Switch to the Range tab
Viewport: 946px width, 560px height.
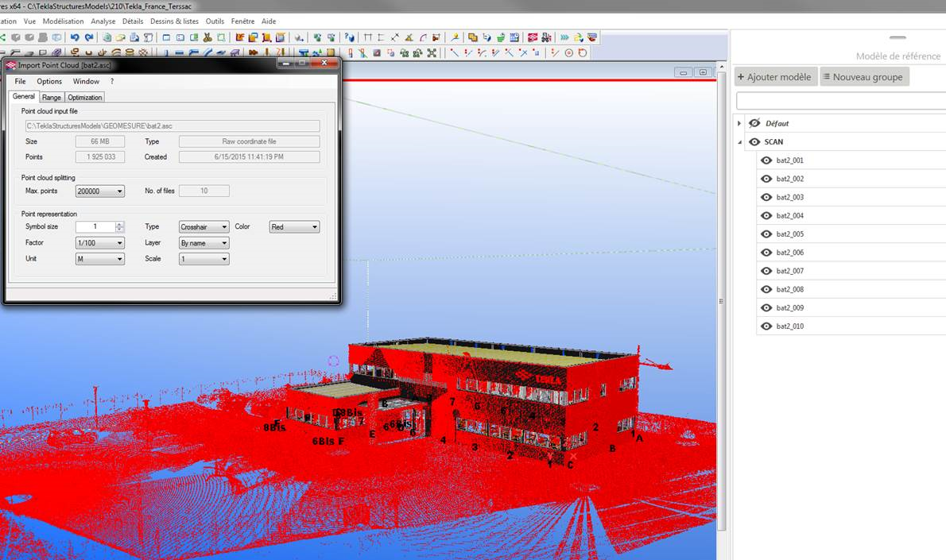pos(52,97)
